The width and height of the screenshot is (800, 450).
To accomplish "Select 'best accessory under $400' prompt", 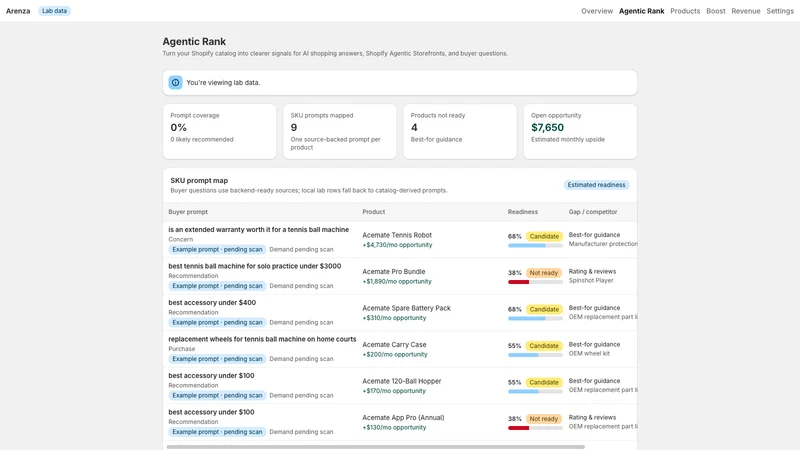I will coord(212,303).
